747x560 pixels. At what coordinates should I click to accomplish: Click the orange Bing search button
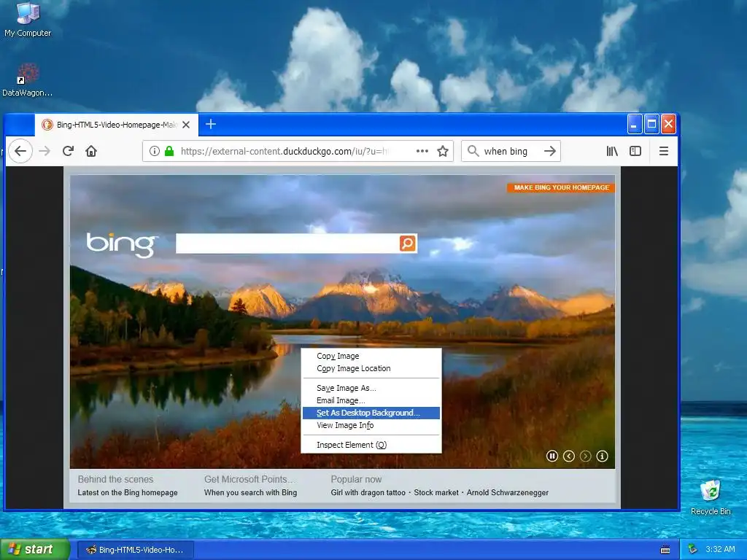pyautogui.click(x=408, y=244)
